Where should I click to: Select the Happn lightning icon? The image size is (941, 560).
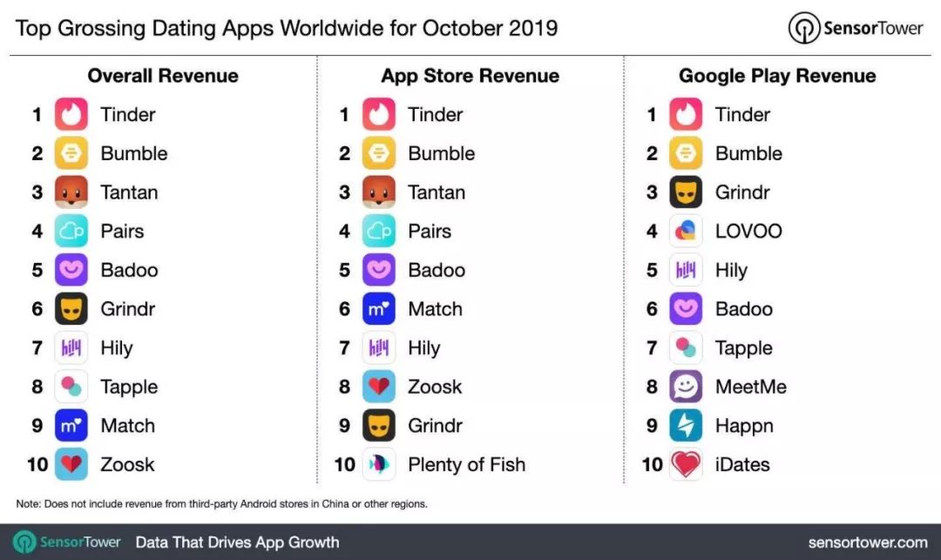click(x=686, y=425)
